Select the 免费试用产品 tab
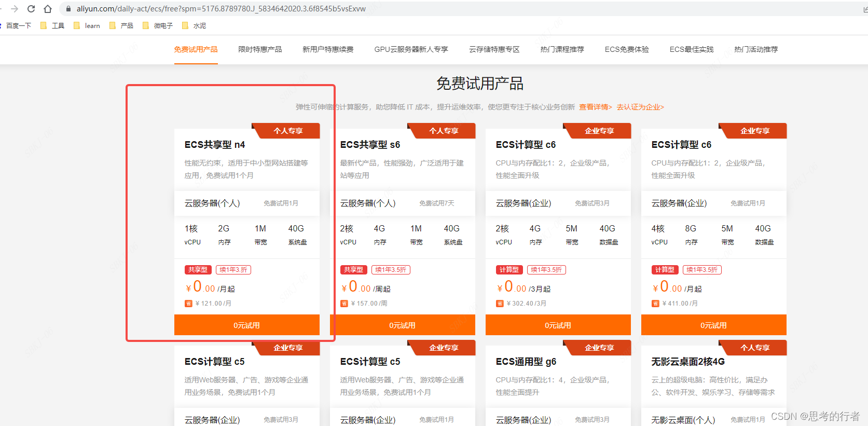The height and width of the screenshot is (426, 868). coord(196,49)
